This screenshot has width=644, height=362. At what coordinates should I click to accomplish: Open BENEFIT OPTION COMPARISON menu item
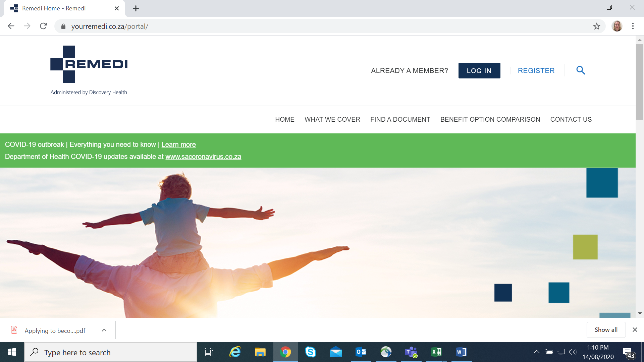(x=490, y=120)
